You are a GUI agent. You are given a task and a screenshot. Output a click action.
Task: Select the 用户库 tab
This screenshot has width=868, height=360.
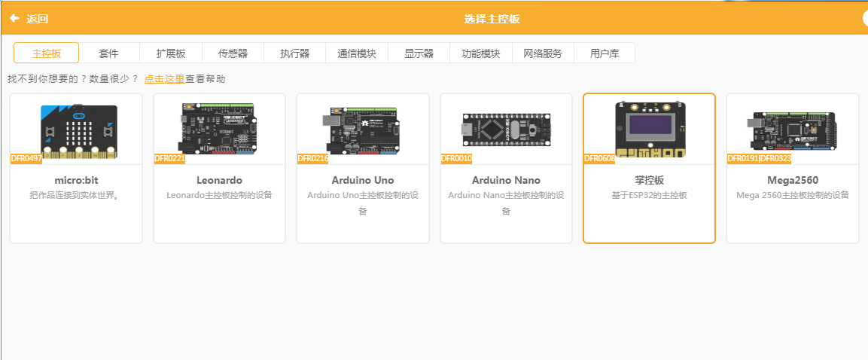point(605,53)
